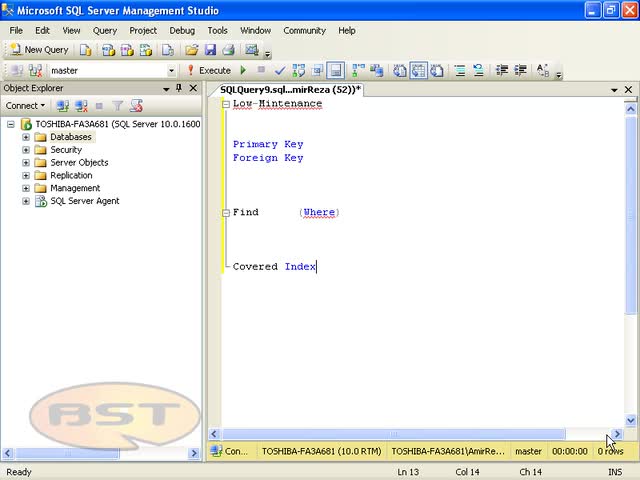
Task: Toggle Results to Grid icon
Action: pos(418,71)
